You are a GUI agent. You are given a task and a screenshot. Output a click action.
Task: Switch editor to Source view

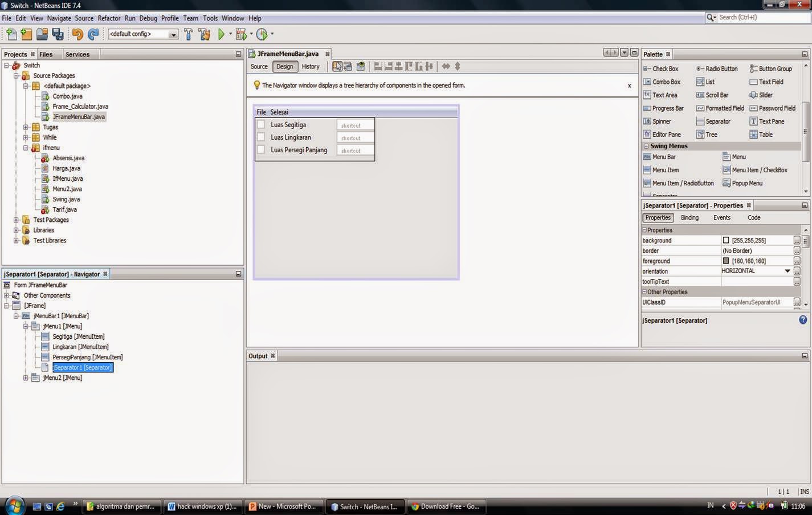click(x=259, y=67)
